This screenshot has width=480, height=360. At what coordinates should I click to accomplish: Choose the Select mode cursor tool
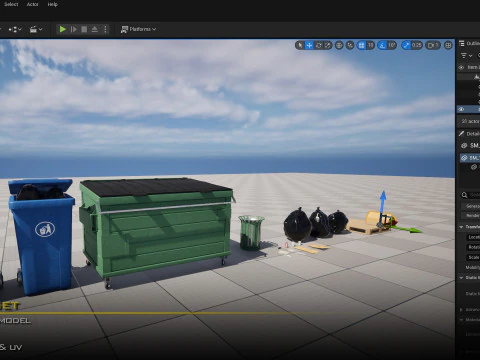point(300,45)
